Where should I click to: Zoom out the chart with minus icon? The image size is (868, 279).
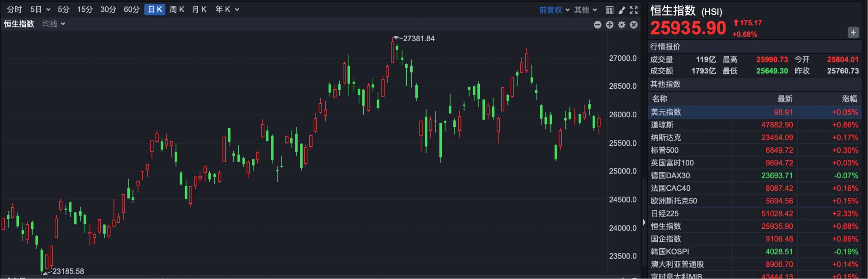pyautogui.click(x=598, y=25)
